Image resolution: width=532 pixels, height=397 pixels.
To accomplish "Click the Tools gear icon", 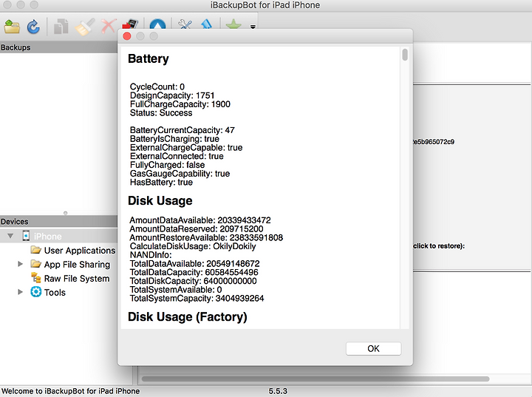I will (35, 292).
